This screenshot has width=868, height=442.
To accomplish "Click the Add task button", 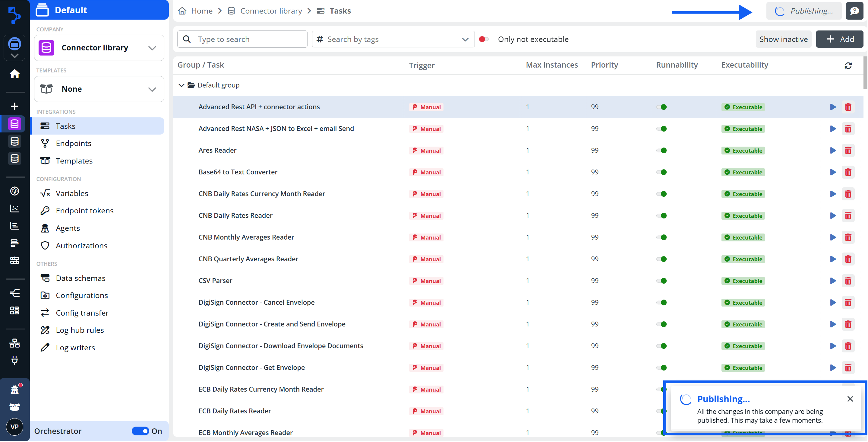I will (x=839, y=39).
